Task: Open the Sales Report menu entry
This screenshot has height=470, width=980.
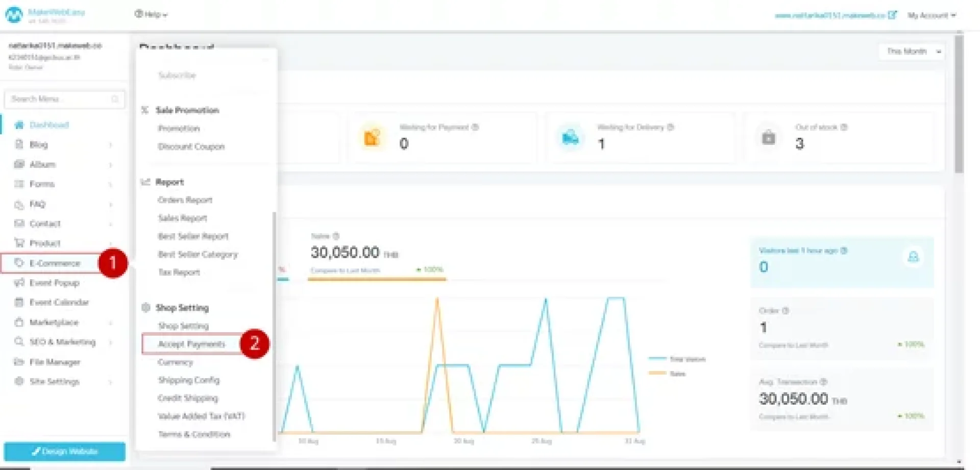Action: pyautogui.click(x=182, y=218)
